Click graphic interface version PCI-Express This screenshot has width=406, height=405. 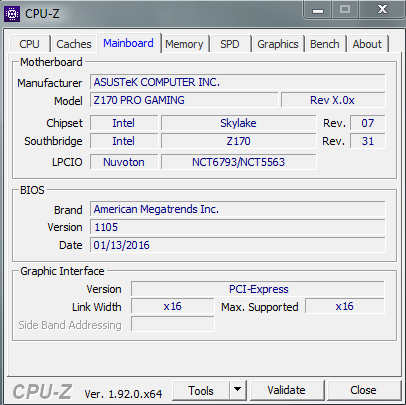tap(258, 289)
